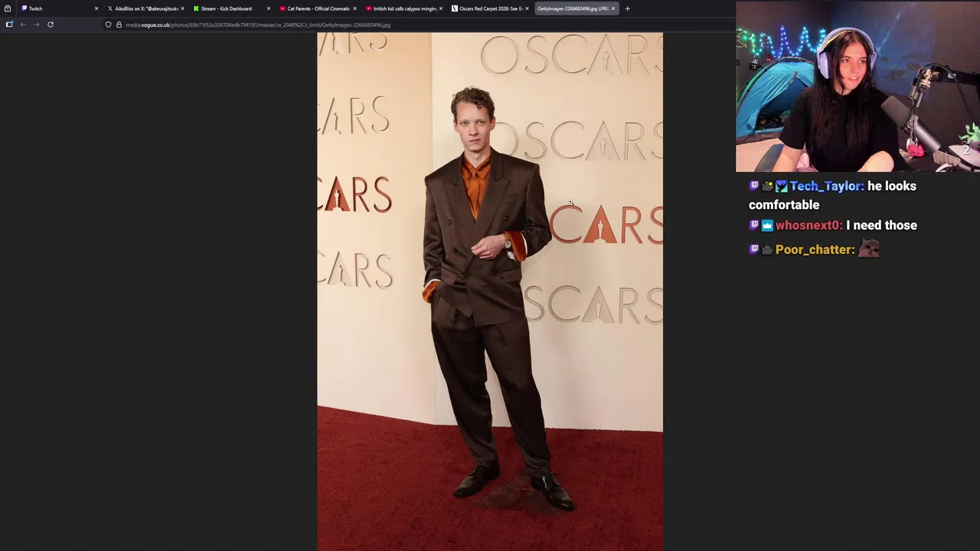Image resolution: width=980 pixels, height=551 pixels.
Task: Close the Cat Parents tab
Action: [x=354, y=8]
